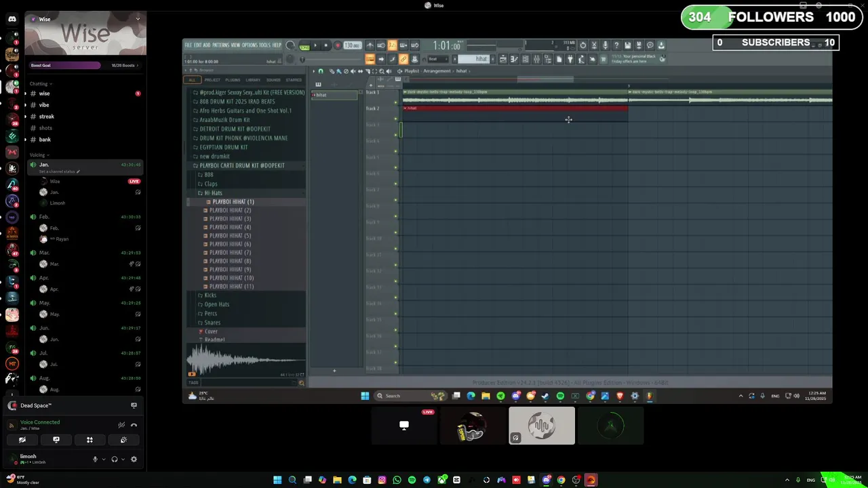The image size is (868, 488).
Task: Expand the 808 folder
Action: pos(208,175)
